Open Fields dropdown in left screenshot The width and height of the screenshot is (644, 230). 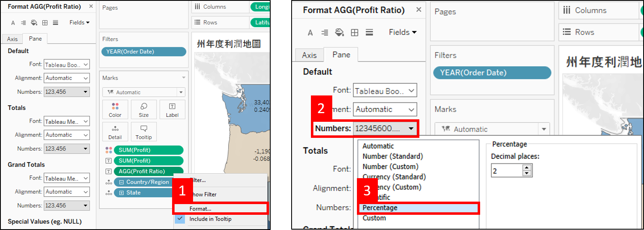[x=79, y=23]
